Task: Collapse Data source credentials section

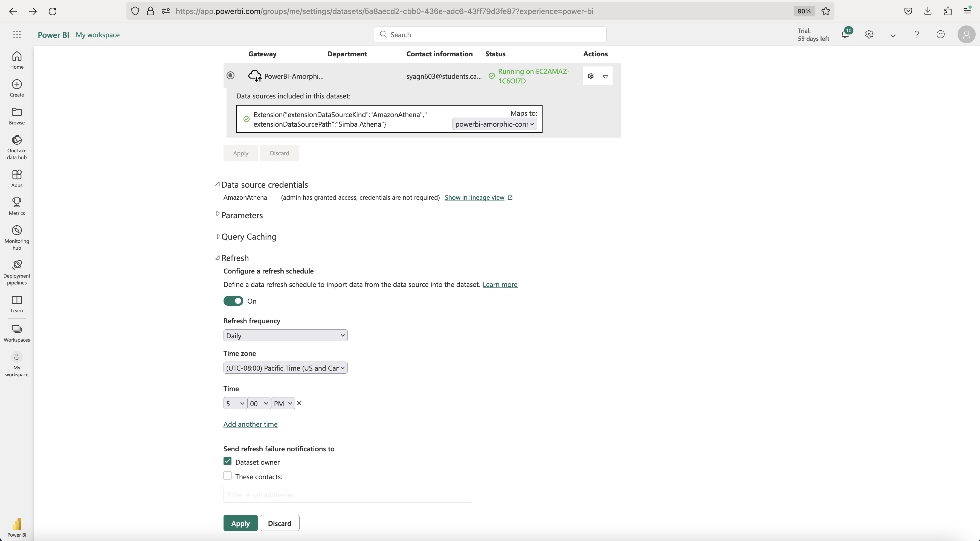Action: [x=218, y=185]
